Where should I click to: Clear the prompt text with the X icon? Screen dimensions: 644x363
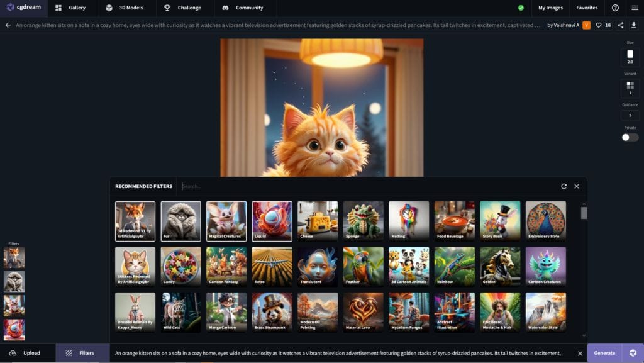coord(580,354)
